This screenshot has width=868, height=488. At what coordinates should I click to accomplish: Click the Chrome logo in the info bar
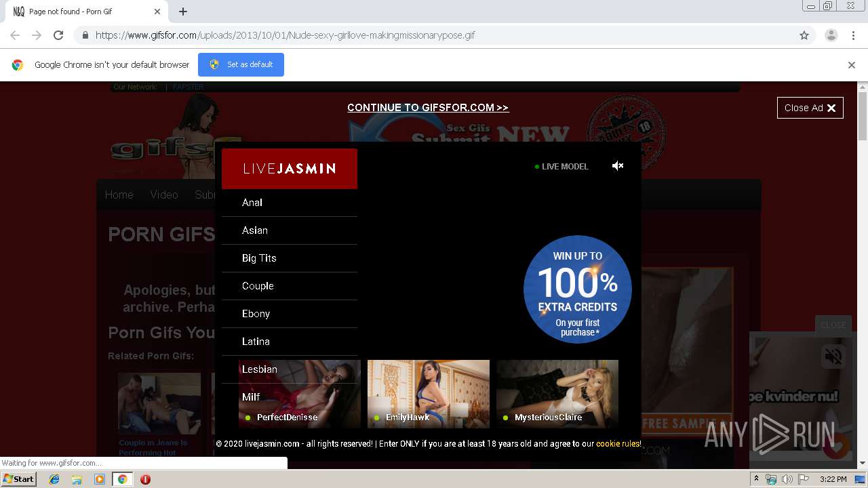(x=18, y=65)
